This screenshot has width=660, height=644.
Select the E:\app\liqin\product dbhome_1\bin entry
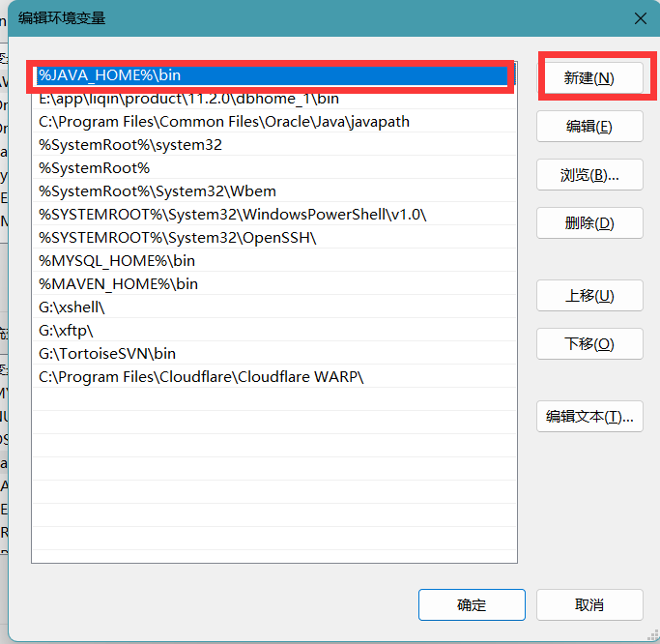[x=274, y=99]
